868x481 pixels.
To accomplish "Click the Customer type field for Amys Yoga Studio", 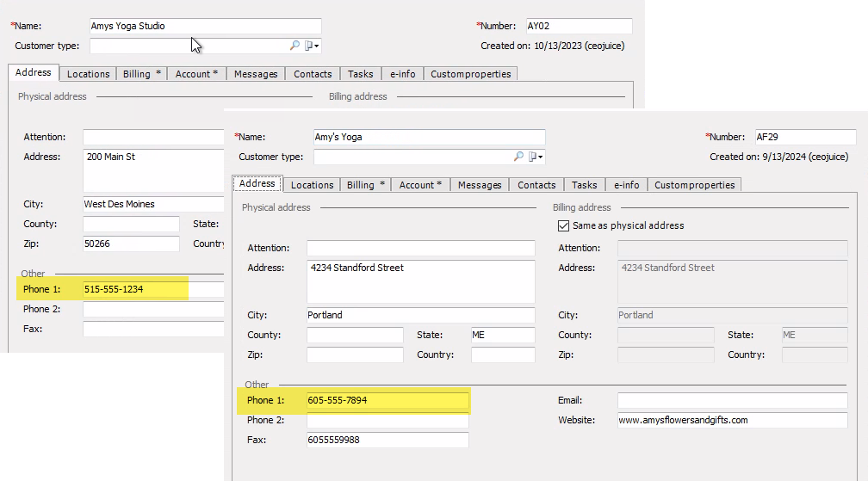I will pos(205,46).
